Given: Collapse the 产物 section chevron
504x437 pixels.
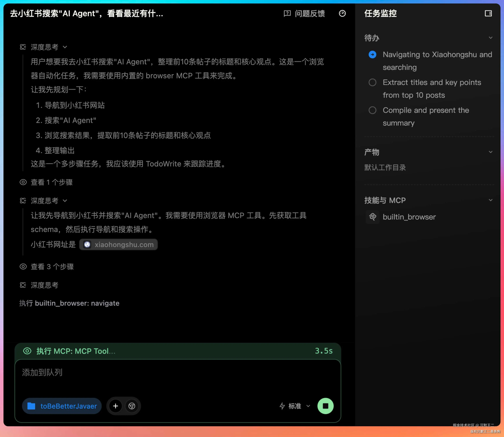Looking at the screenshot, I should [x=491, y=152].
